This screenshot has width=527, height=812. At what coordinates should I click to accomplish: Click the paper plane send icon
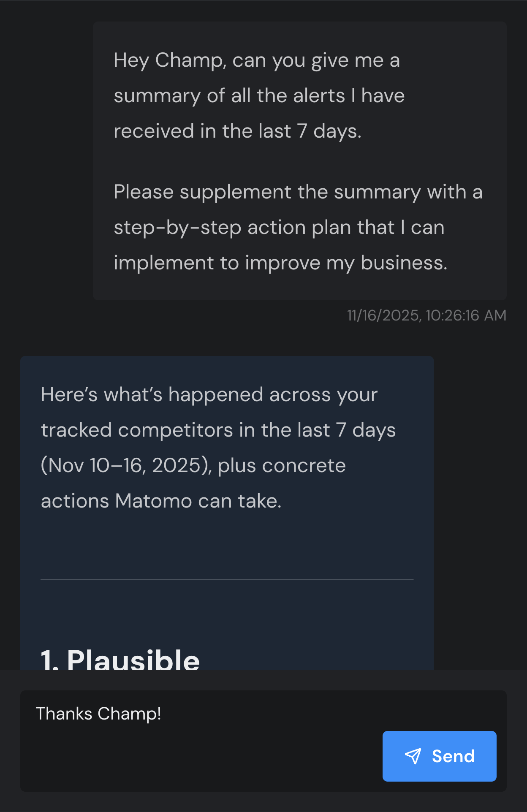[413, 756]
